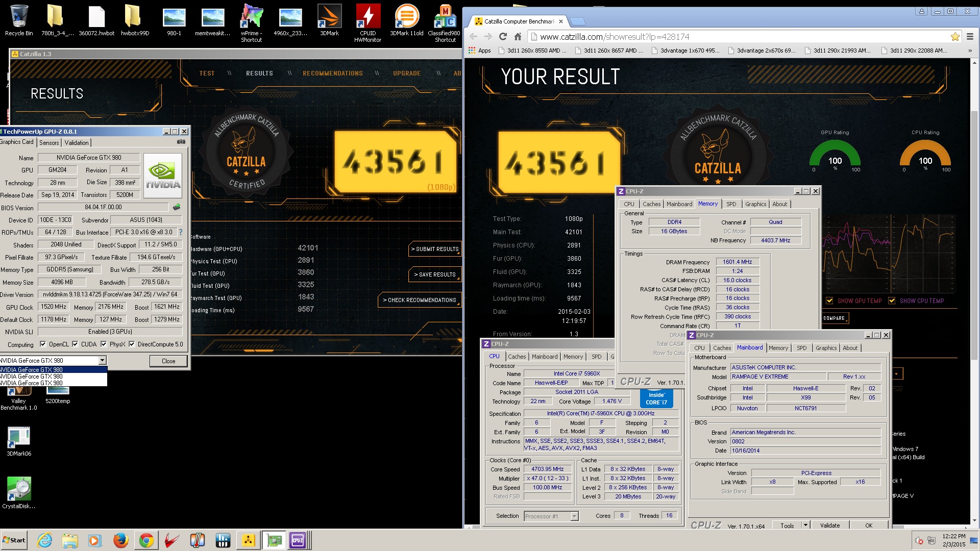Toggle the CUDA checkbox in GPU-Z
This screenshot has height=551, width=980.
coord(75,344)
